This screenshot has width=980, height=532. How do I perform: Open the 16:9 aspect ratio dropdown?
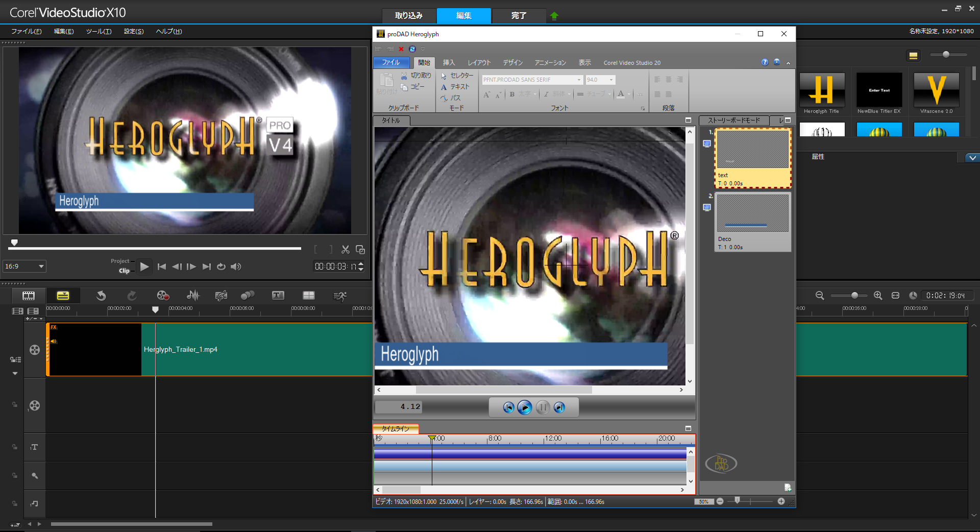pyautogui.click(x=24, y=266)
